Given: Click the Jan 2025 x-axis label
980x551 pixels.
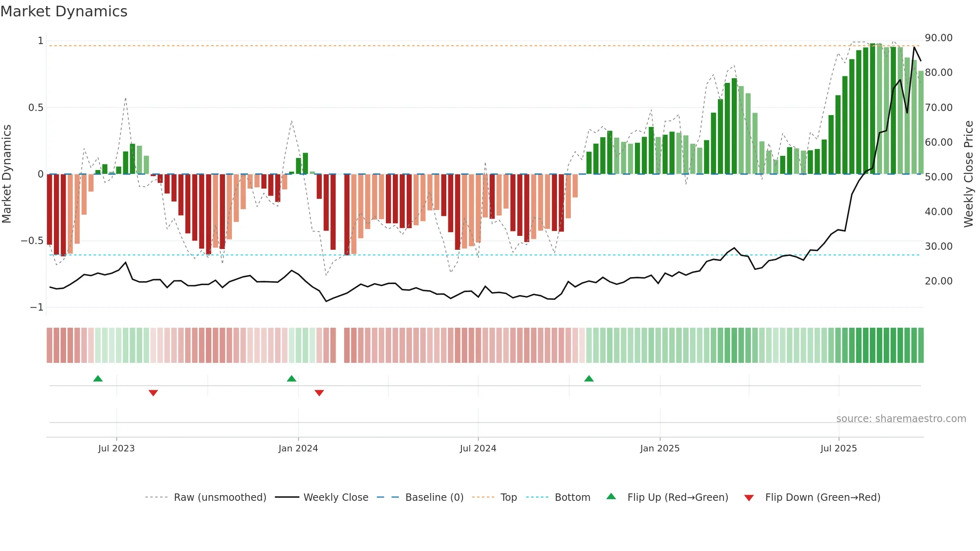Looking at the screenshot, I should [660, 448].
